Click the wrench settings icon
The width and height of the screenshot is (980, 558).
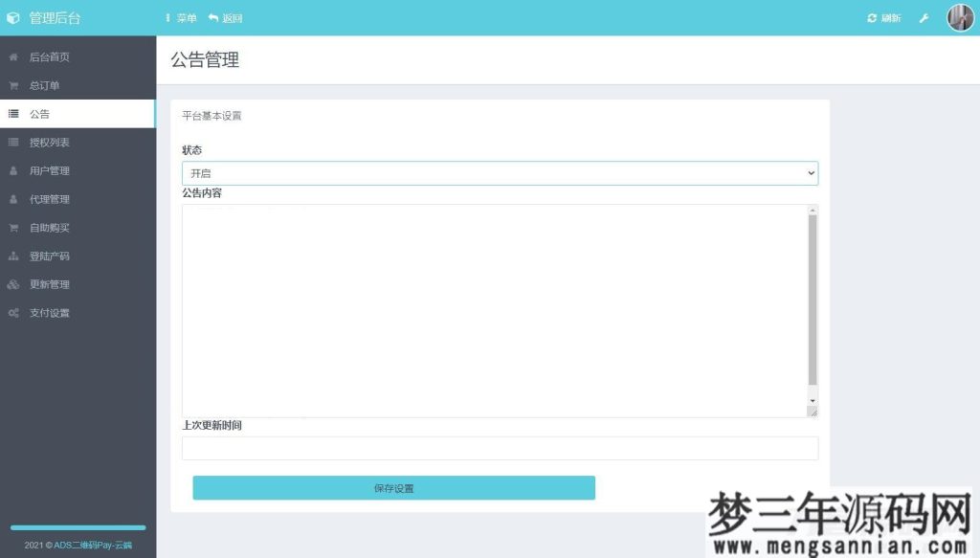[924, 17]
